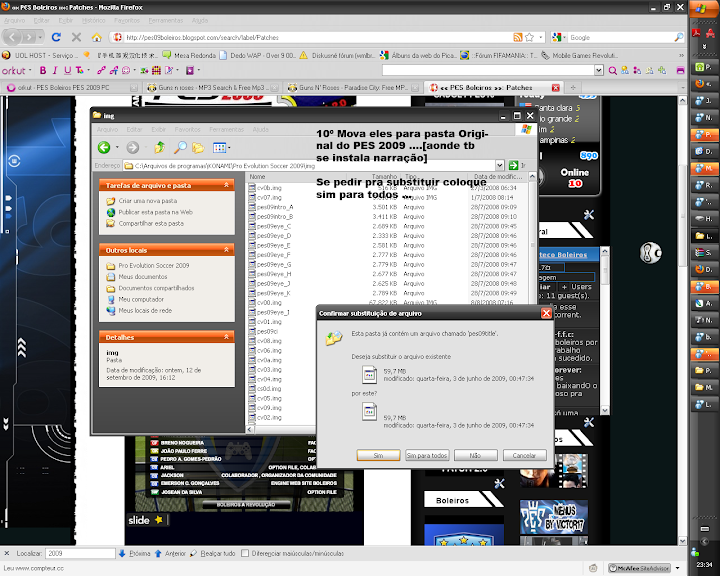Collapse Tarefas de arquivo e pasta panel
720x576 pixels.
(x=226, y=185)
